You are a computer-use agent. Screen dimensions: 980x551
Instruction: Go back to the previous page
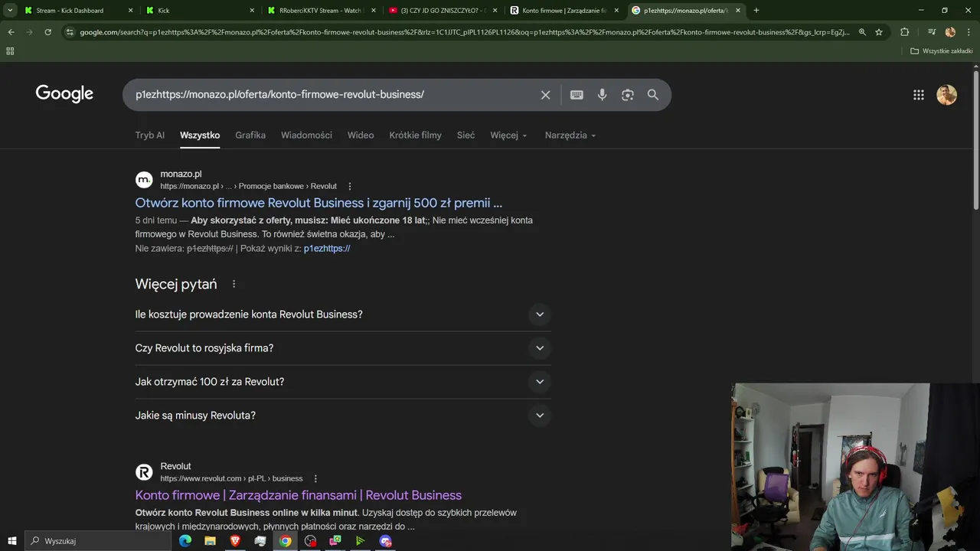click(x=11, y=32)
